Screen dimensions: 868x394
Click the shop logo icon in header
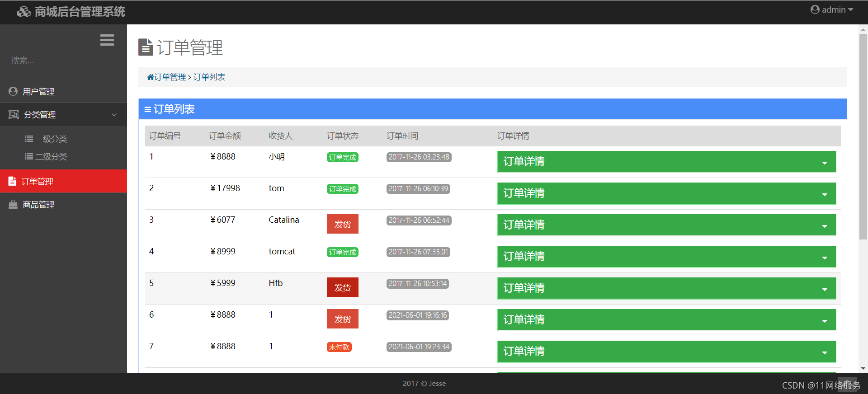[24, 12]
